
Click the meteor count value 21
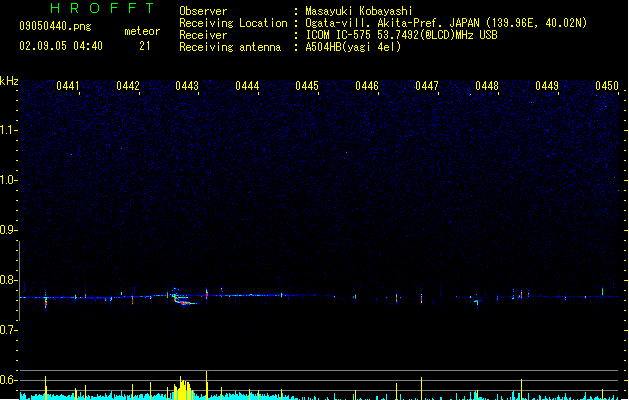[145, 46]
